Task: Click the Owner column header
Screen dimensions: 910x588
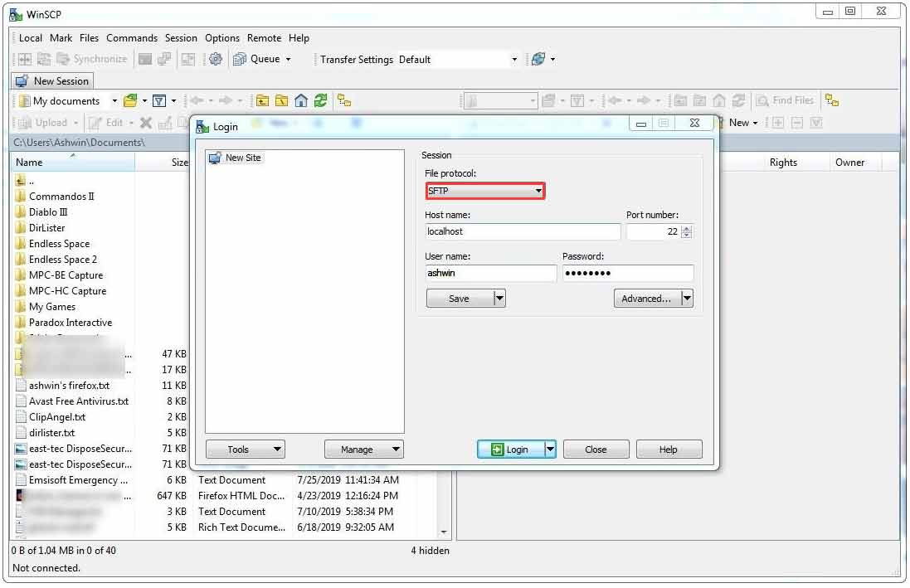Action: click(x=849, y=163)
